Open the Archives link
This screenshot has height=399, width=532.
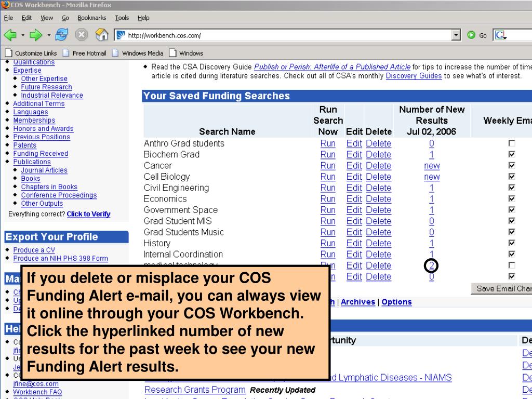coord(358,302)
